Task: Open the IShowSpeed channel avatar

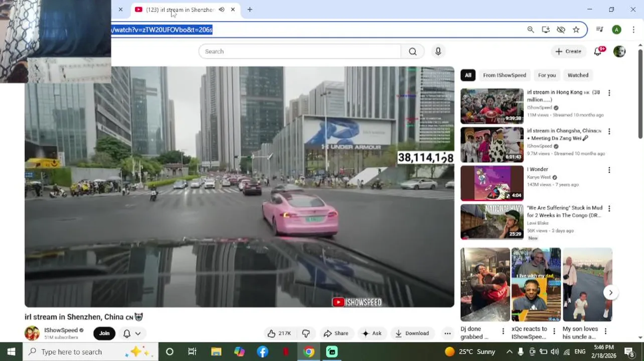Action: click(32, 333)
